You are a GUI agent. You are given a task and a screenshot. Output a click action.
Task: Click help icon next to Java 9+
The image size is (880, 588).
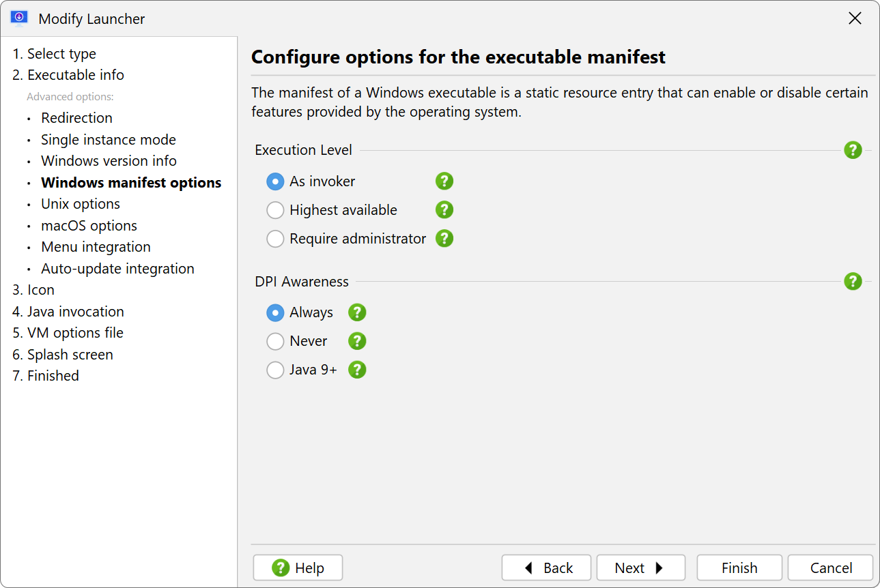point(357,370)
